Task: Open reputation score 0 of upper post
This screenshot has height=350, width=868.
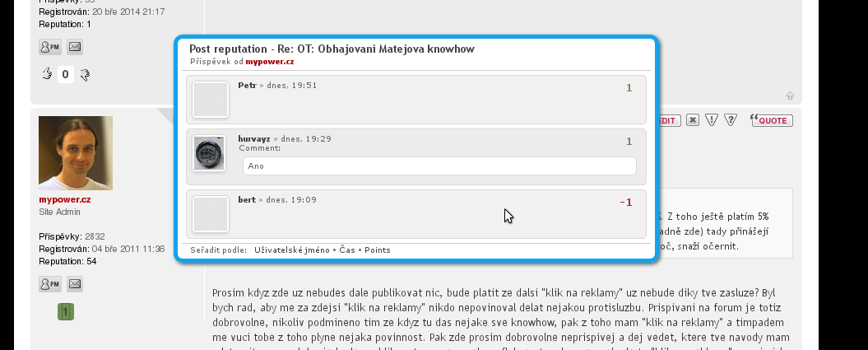Action: click(65, 74)
